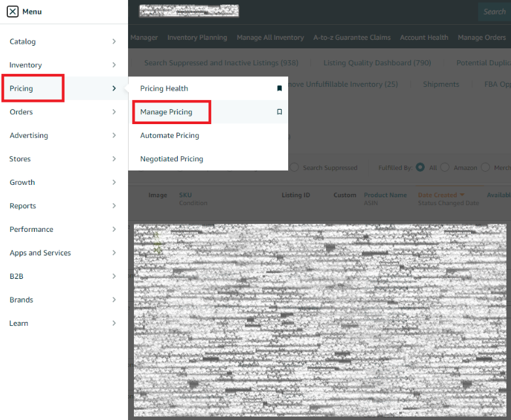Viewport: 511px width, 420px height.
Task: Select Fulfilled By All radio button
Action: (420, 167)
